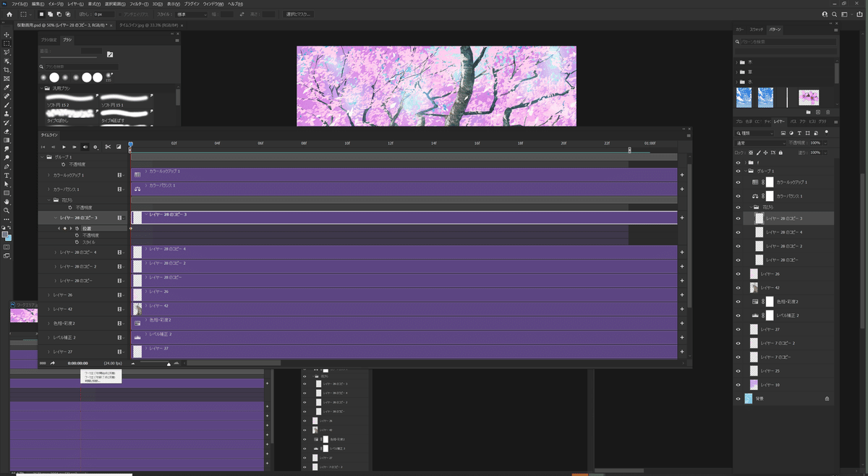The image size is (868, 476).
Task: Open the ファイル menu
Action: coord(20,4)
